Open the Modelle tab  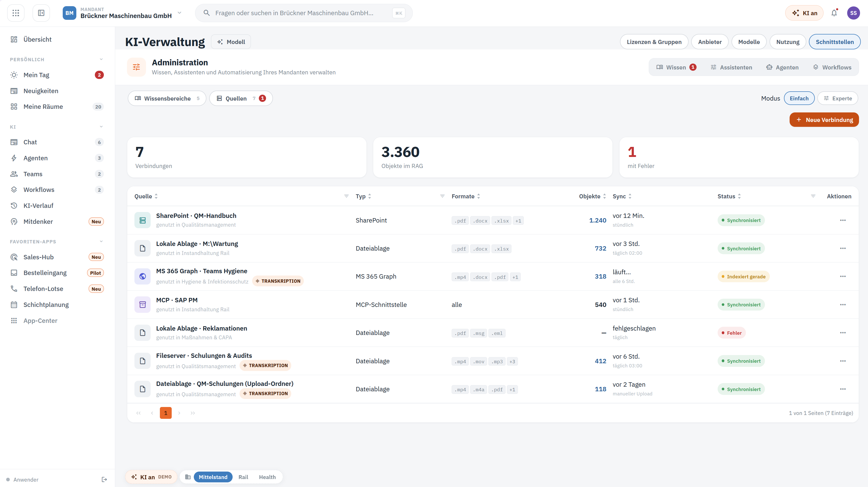click(x=749, y=41)
